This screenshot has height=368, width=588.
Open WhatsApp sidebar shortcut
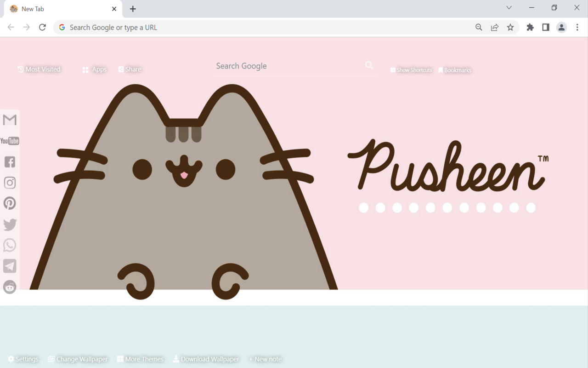coord(10,245)
